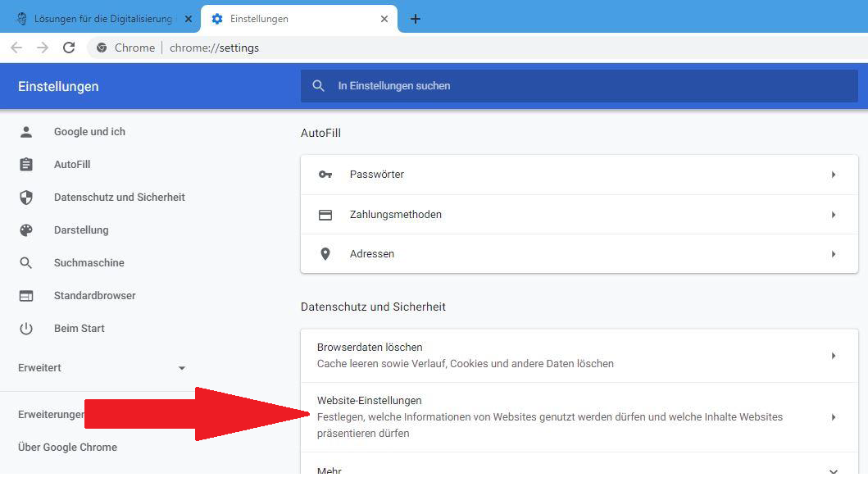The image size is (868, 482).
Task: Expand the Mehr section chevron
Action: tap(834, 471)
